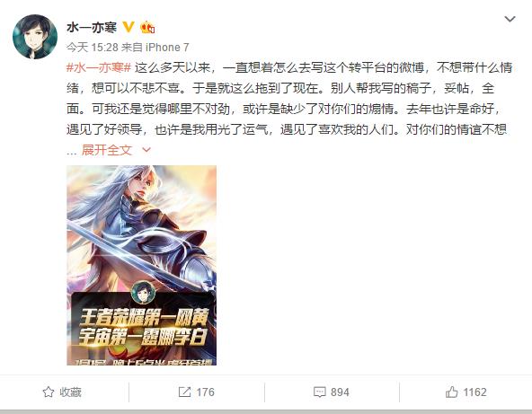Click the post body text paragraph
Image resolution: width=532 pixels, height=414 pixels.
pyautogui.click(x=289, y=109)
